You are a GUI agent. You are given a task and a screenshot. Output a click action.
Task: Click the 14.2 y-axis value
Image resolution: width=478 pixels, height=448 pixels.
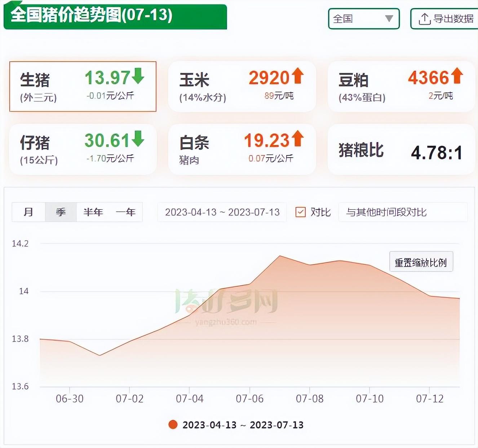(x=20, y=243)
